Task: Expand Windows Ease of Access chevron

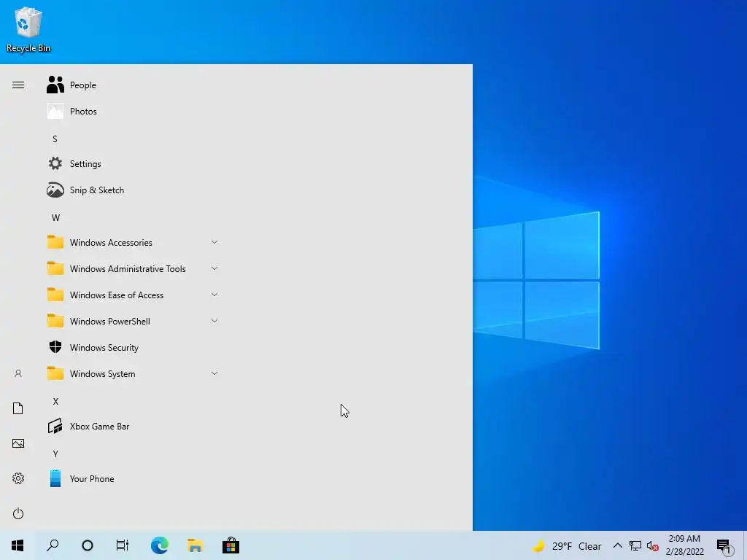Action: coord(214,295)
